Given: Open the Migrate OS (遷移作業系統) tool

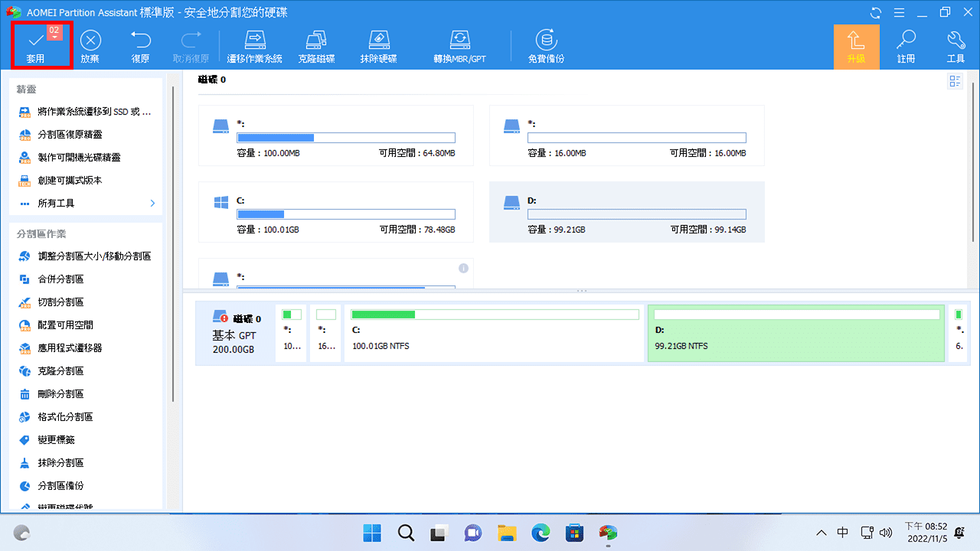Looking at the screenshot, I should (254, 44).
